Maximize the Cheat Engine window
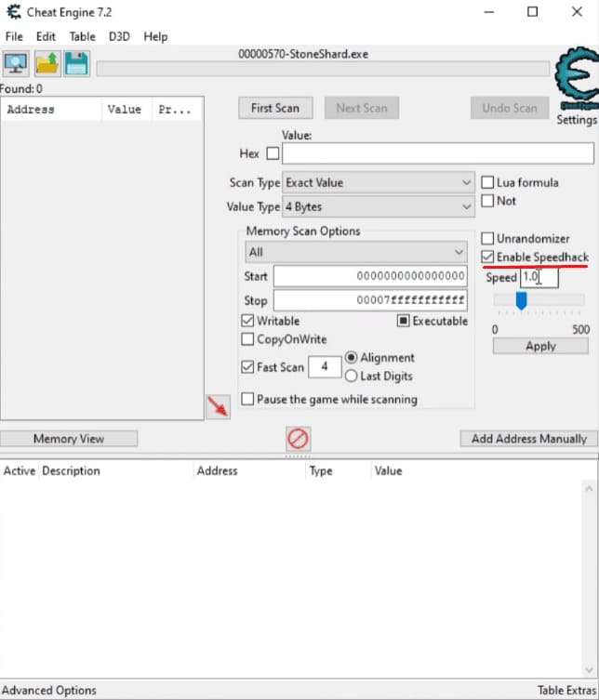 pos(532,12)
